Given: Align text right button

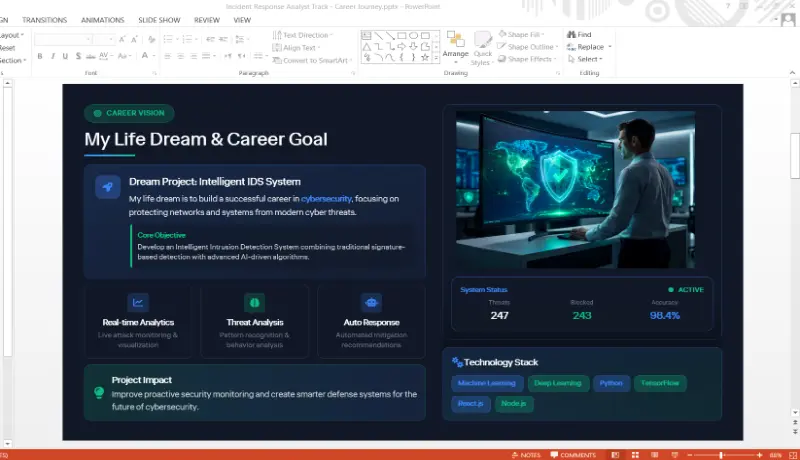Looking at the screenshot, I should coord(193,56).
